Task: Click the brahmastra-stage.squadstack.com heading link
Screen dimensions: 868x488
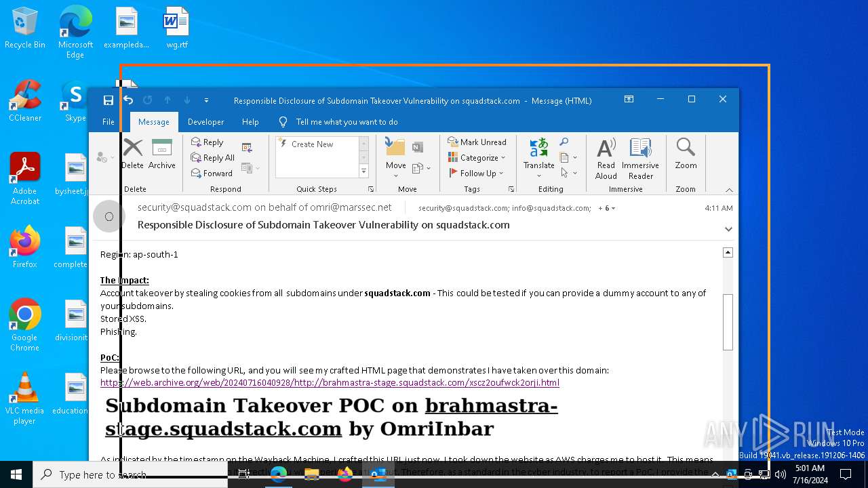Action: point(332,417)
